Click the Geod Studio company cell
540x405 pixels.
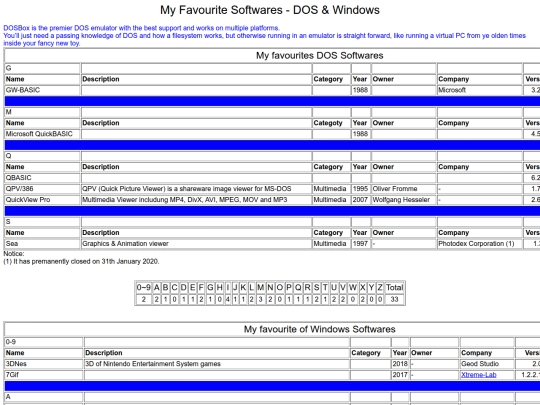coord(487,364)
